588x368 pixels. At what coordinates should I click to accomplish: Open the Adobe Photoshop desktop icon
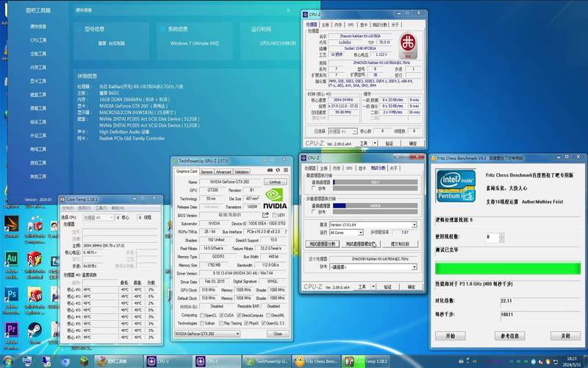tap(11, 300)
